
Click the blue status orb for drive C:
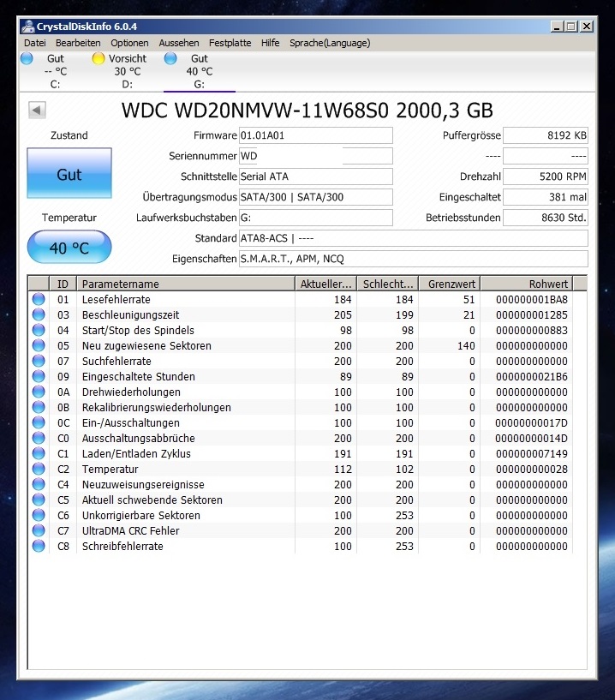point(27,58)
